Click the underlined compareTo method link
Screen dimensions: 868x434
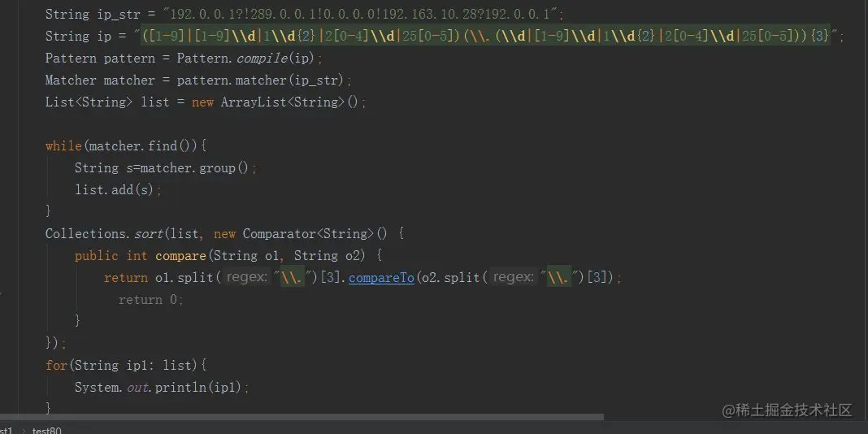(x=381, y=278)
